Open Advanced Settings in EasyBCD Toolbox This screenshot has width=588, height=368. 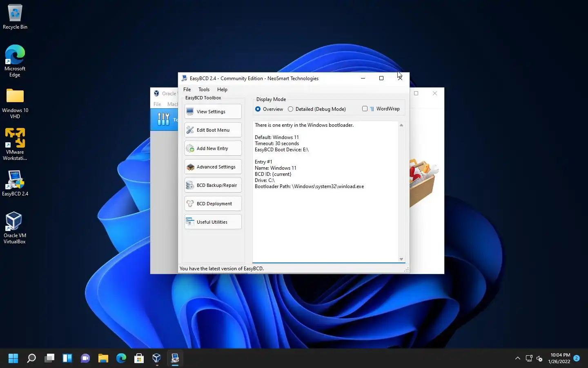coord(213,167)
